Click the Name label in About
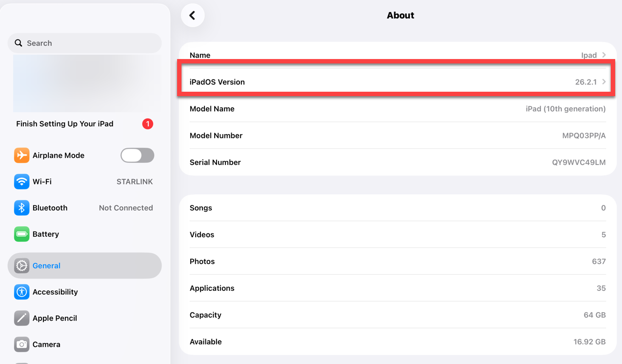Viewport: 622px width, 364px height. pos(200,55)
